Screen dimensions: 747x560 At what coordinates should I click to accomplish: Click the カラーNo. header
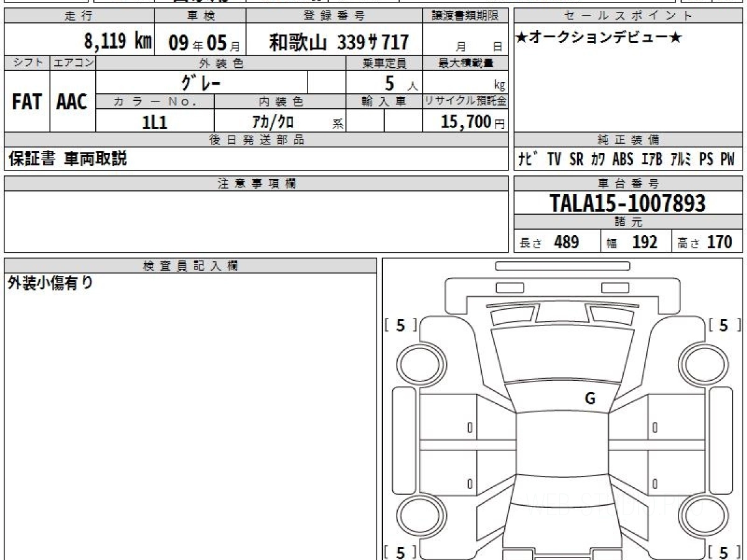point(155,101)
